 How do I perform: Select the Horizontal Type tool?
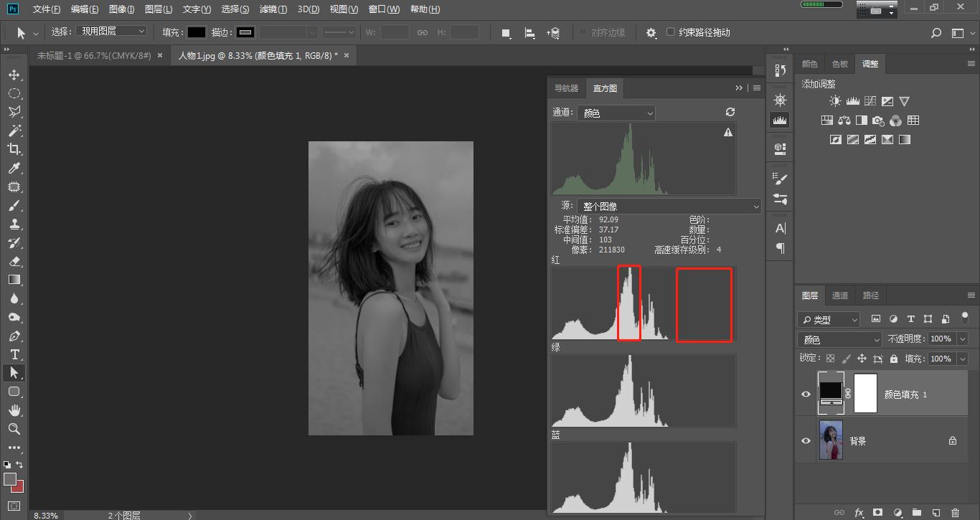pos(14,354)
